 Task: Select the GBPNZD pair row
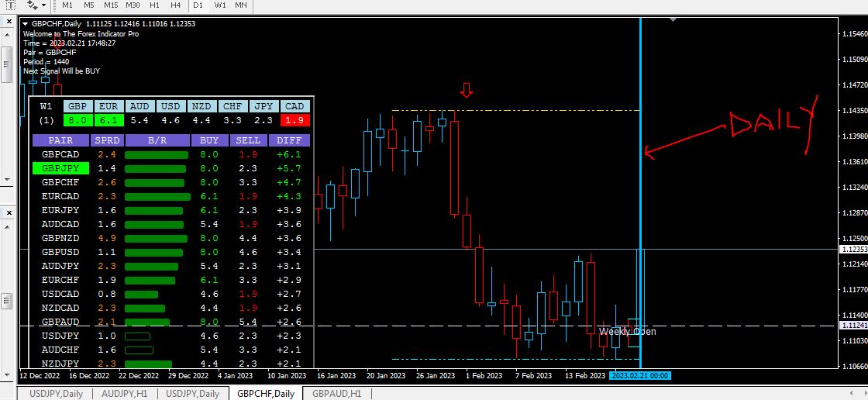coord(60,238)
